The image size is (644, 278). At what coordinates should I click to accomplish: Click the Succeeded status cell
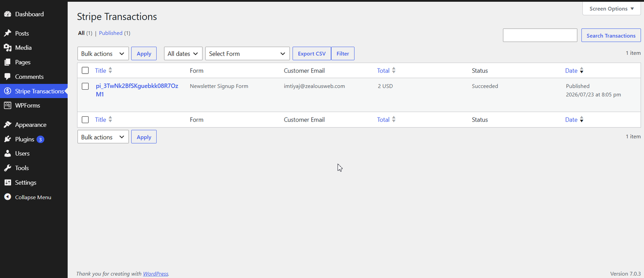tap(485, 86)
